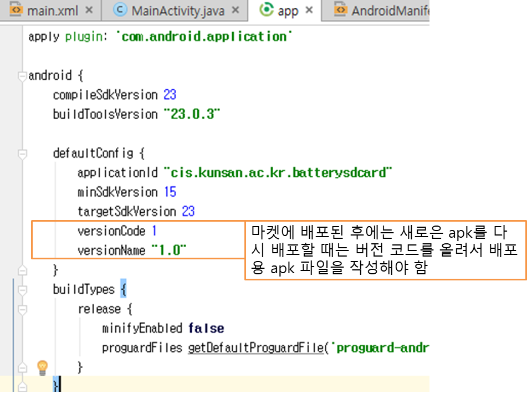Image resolution: width=532 pixels, height=399 pixels.
Task: Switch to the MainActivity.java tab
Action: (x=178, y=11)
